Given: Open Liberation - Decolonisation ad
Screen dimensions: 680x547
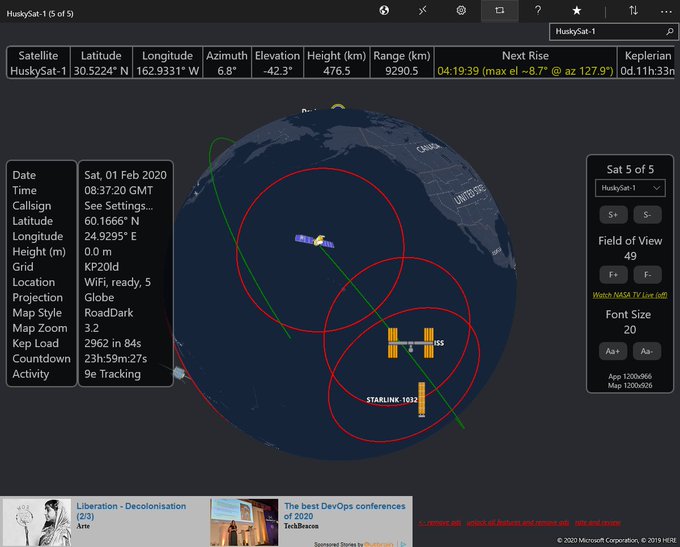Looking at the screenshot, I should coord(131,511).
